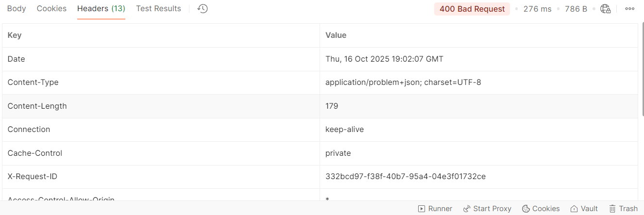Click the Start Proxy icon

[x=467, y=208]
